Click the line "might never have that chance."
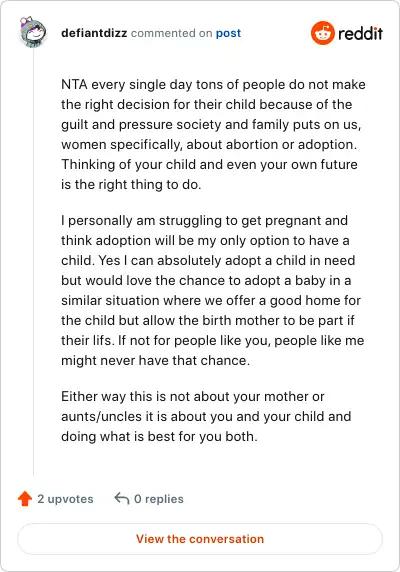400x572 pixels. (x=155, y=360)
